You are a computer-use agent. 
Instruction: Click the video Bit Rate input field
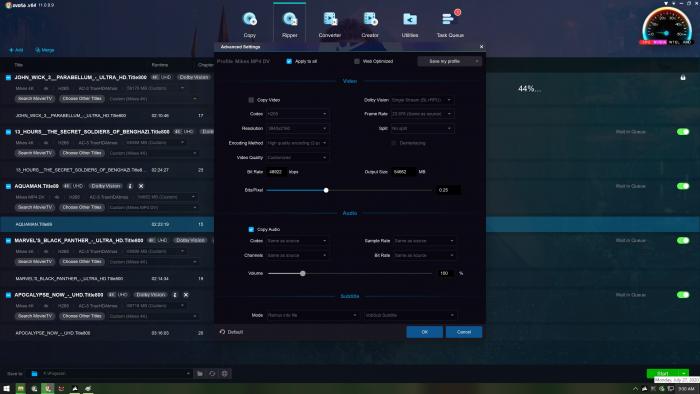point(276,172)
